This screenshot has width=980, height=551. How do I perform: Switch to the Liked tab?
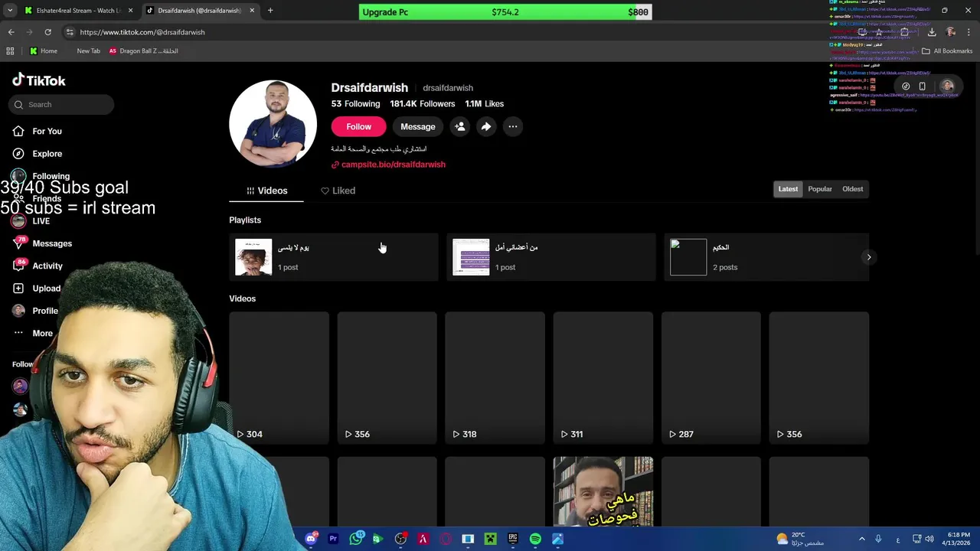pyautogui.click(x=338, y=191)
